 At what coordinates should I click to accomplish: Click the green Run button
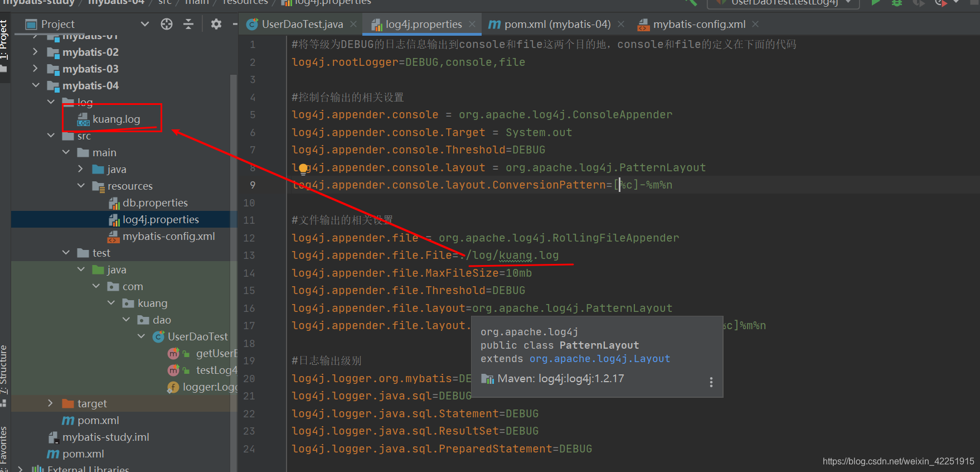coord(876,3)
